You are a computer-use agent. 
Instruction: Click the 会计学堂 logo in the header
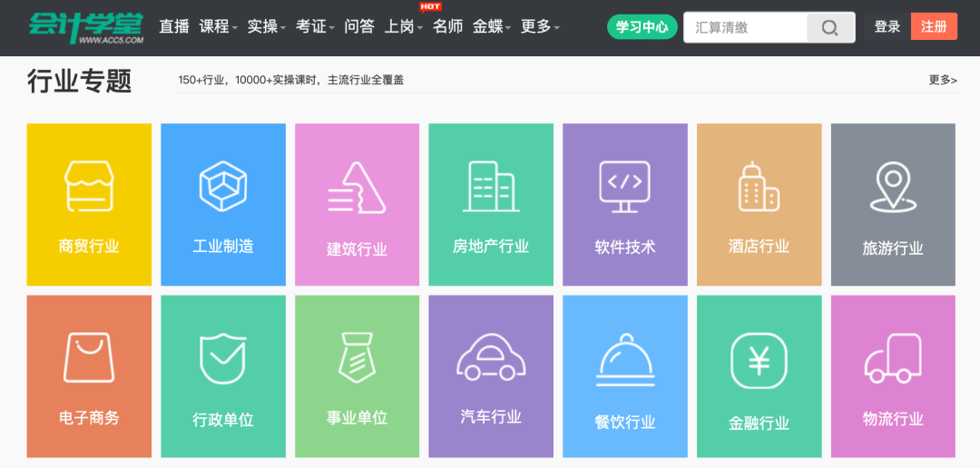click(85, 27)
